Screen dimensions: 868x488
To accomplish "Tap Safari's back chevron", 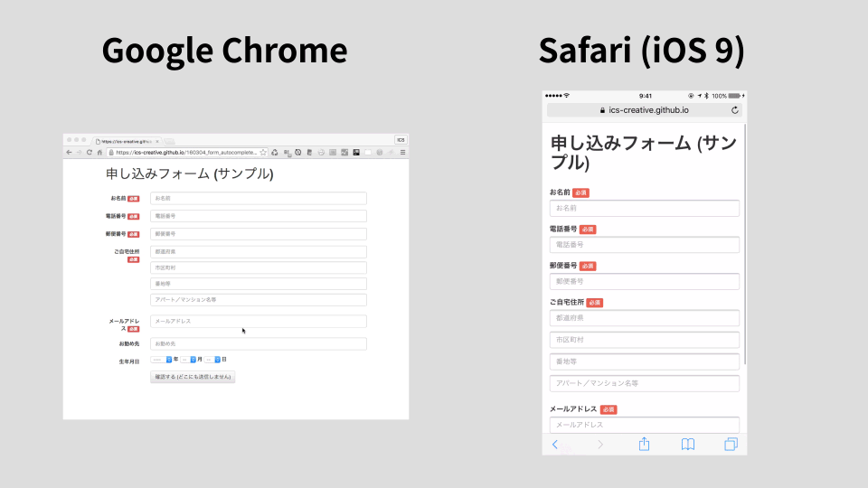I will (555, 444).
